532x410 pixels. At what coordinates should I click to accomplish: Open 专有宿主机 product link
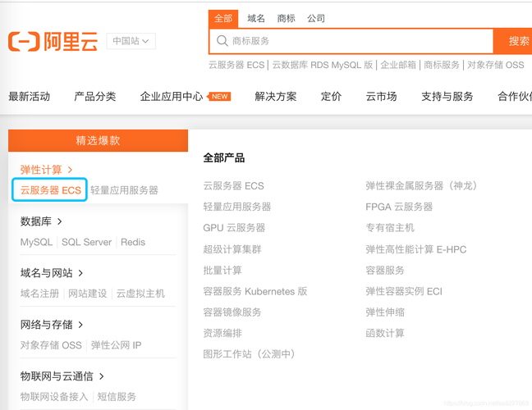(390, 228)
